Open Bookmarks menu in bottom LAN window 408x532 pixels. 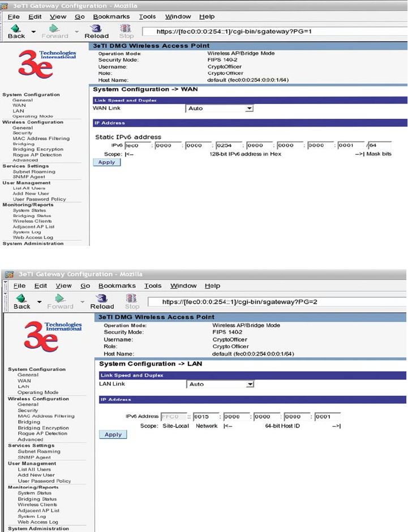click(117, 286)
